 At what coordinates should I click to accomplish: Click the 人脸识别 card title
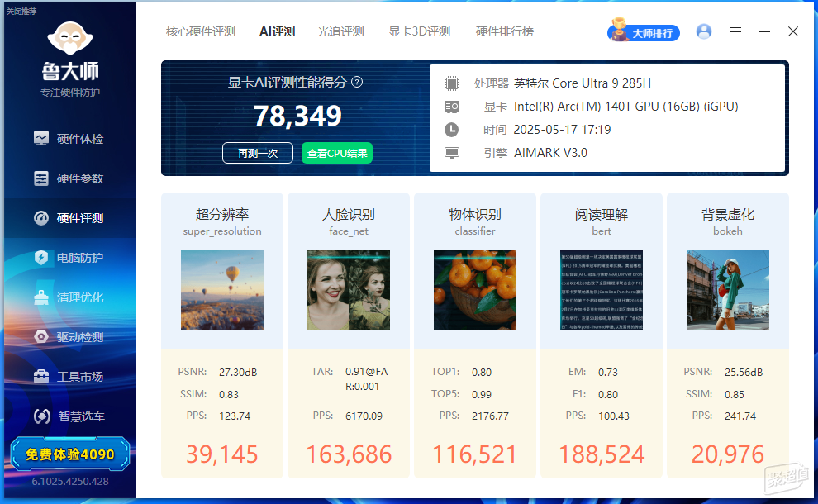coord(349,215)
